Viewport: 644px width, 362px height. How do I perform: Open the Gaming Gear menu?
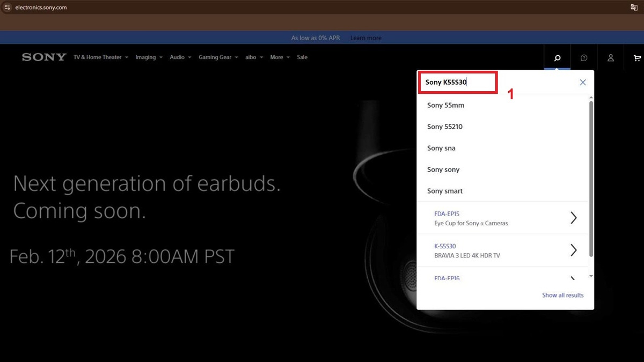point(218,57)
